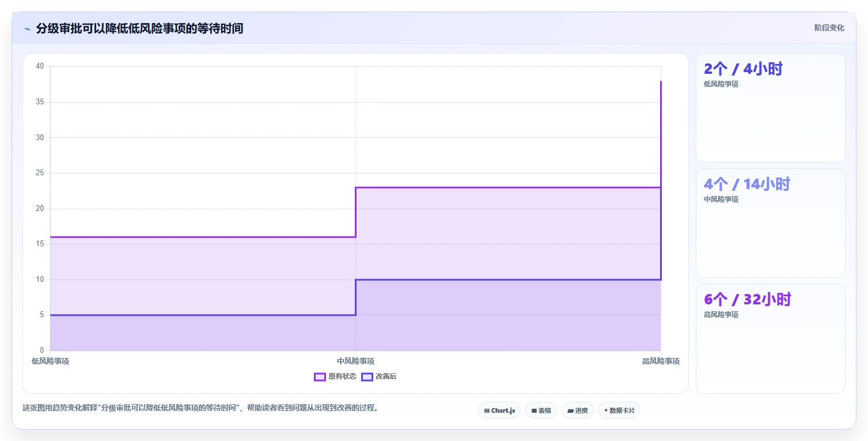The image size is (868, 441).
Task: Click the trend icon beside the header title
Action: [27, 28]
